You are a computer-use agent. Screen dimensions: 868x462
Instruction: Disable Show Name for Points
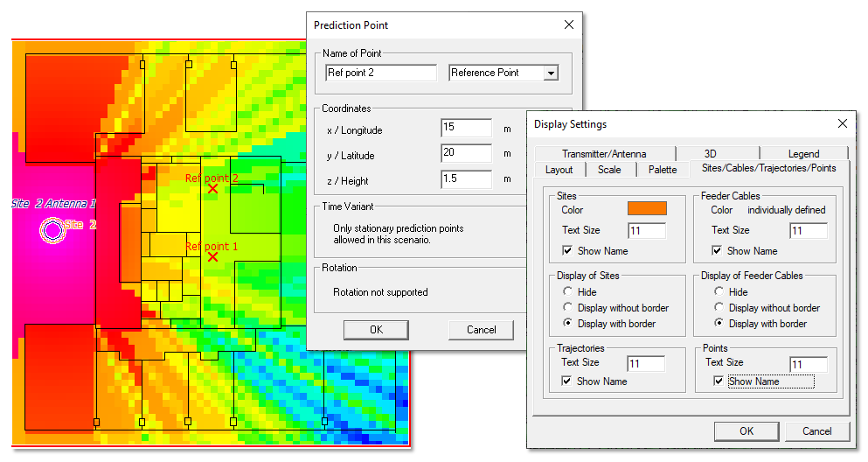719,381
